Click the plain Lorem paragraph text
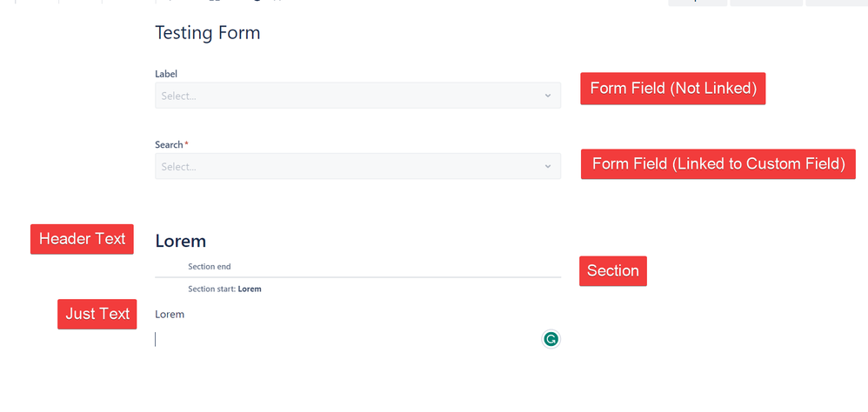Screen dimensions: 868x412 (x=170, y=314)
